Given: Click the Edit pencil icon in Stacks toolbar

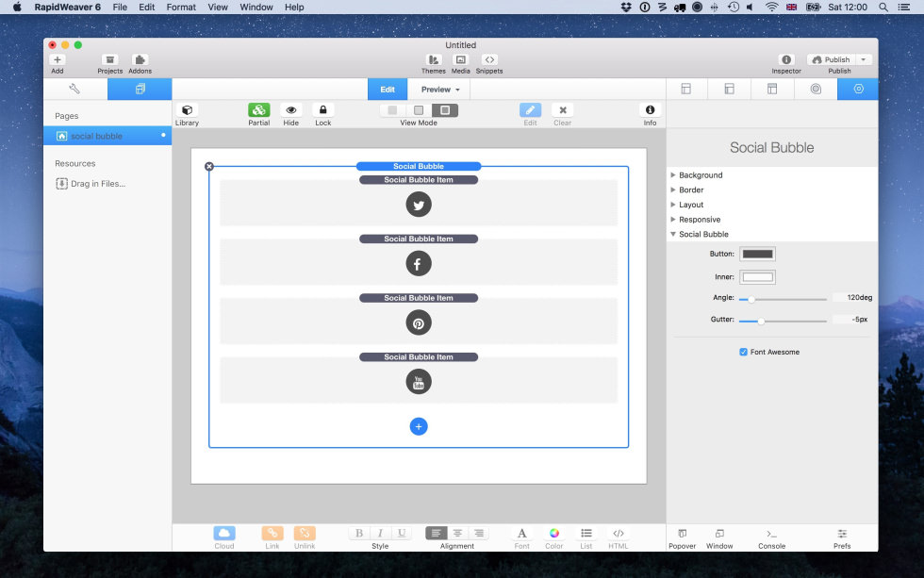Looking at the screenshot, I should point(530,110).
